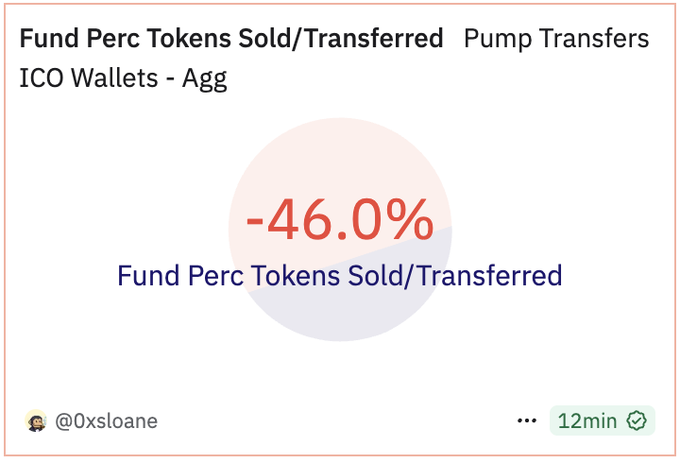Viewport: 680px width, 463px height.
Task: Click the ICO Wallets - Agg text
Action: click(123, 78)
